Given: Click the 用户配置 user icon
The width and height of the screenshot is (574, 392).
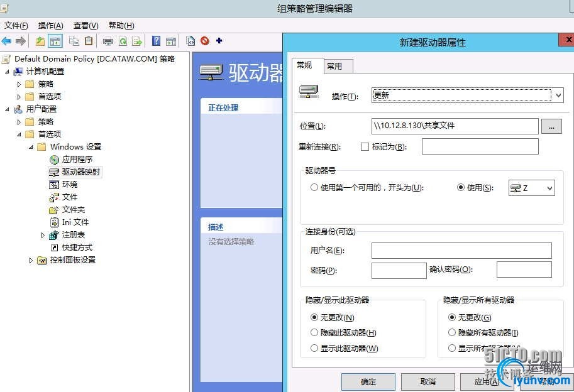Looking at the screenshot, I should (x=18, y=109).
